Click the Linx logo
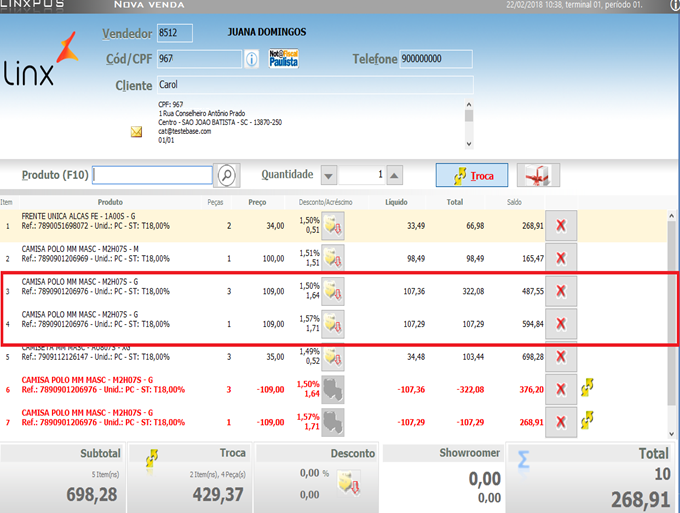680x513 pixels. point(41,59)
